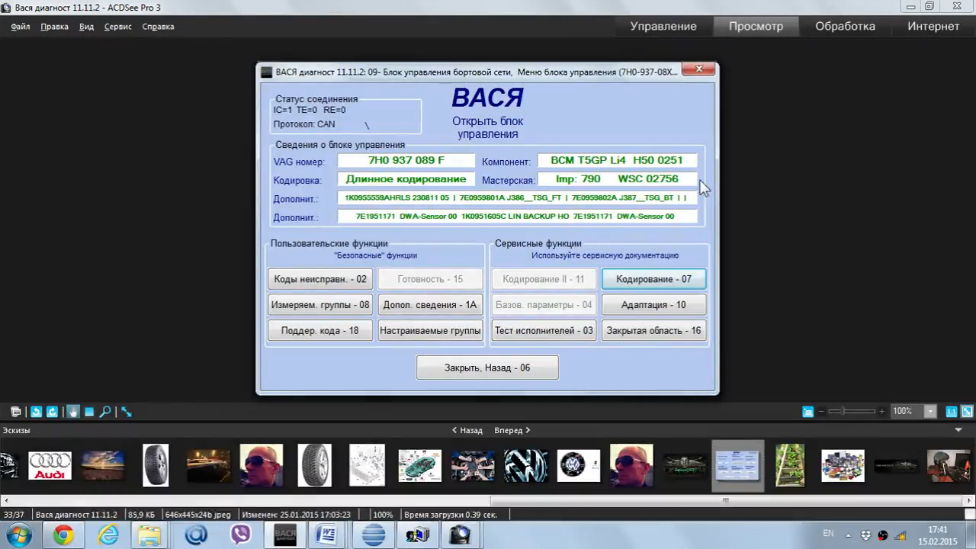
Task: Click the fit image icon
Action: (x=967, y=411)
